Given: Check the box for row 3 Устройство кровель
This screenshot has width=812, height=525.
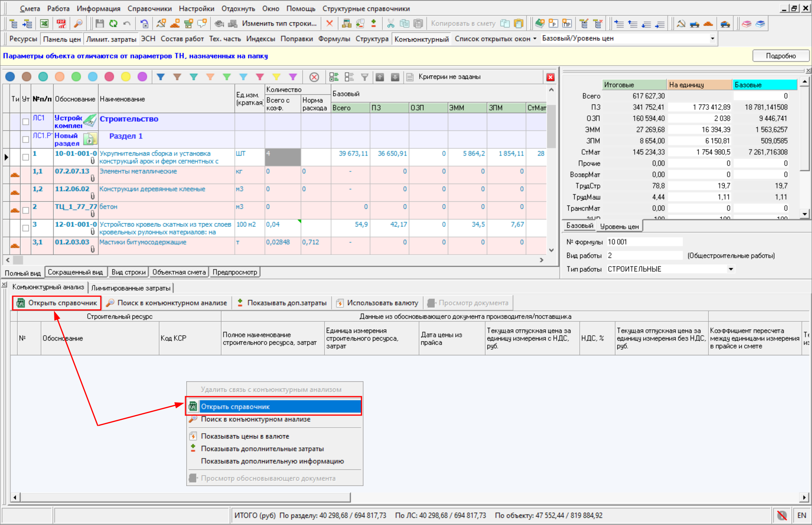Looking at the screenshot, I should coord(26,228).
